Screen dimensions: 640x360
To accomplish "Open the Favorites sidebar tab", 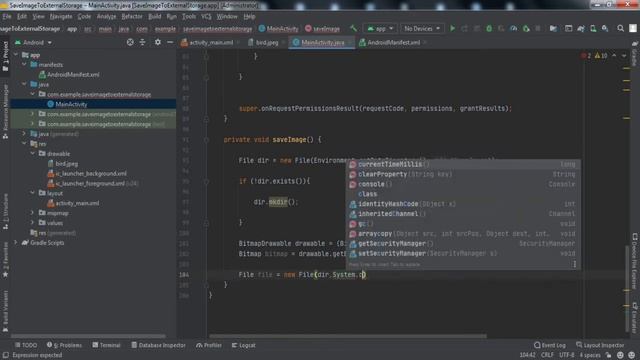I will 5,260.
